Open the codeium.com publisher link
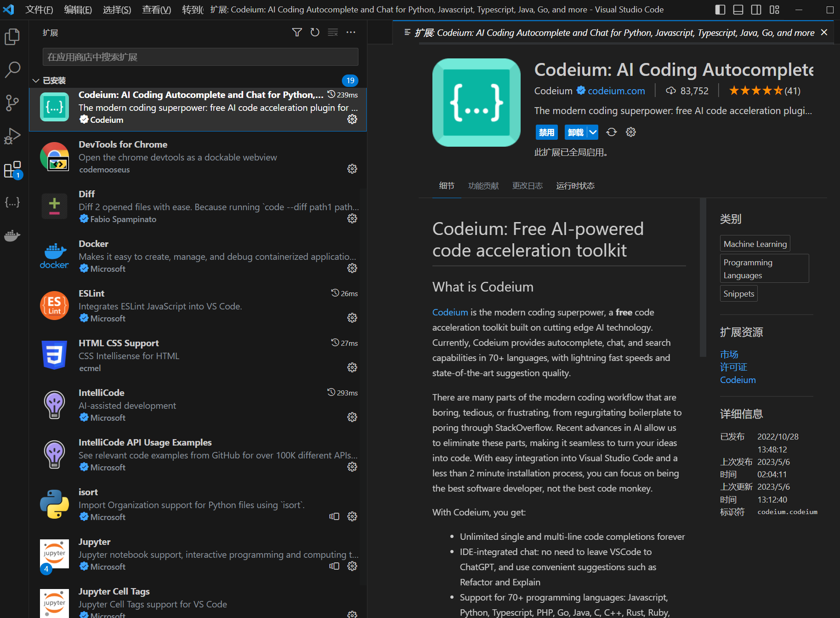Image resolution: width=840 pixels, height=618 pixels. (616, 91)
